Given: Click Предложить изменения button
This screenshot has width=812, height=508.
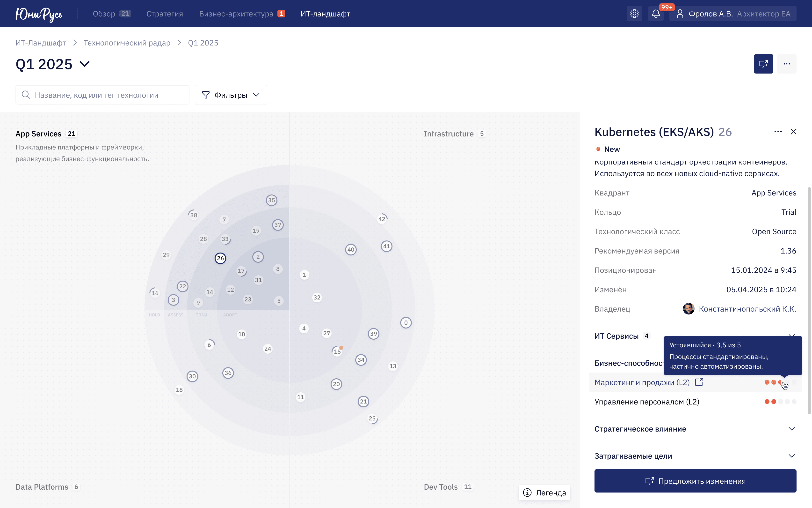Looking at the screenshot, I should [695, 481].
